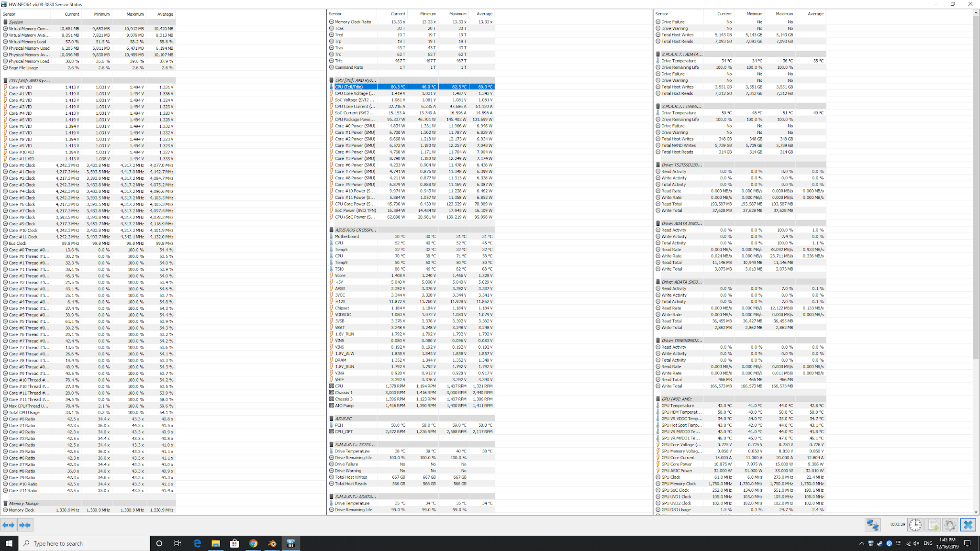Select the GPU ASIC Power row
The width and height of the screenshot is (980, 551).
point(740,471)
